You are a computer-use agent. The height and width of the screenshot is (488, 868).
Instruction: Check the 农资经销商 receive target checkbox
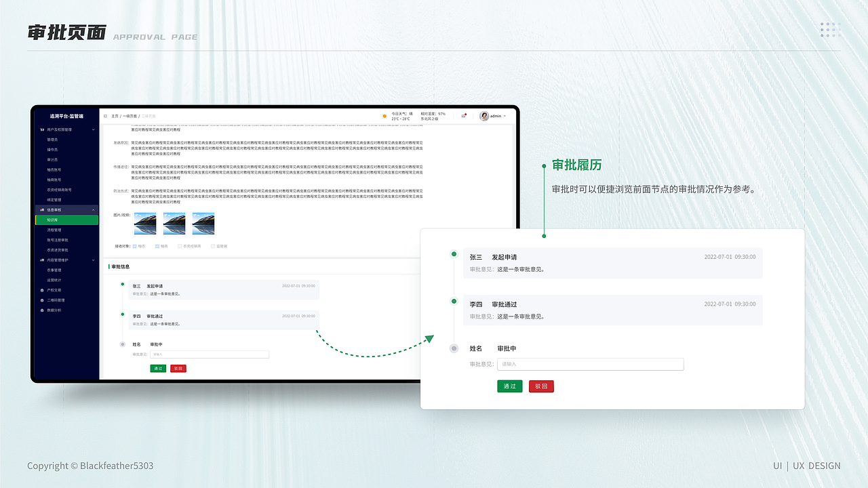[x=179, y=245]
